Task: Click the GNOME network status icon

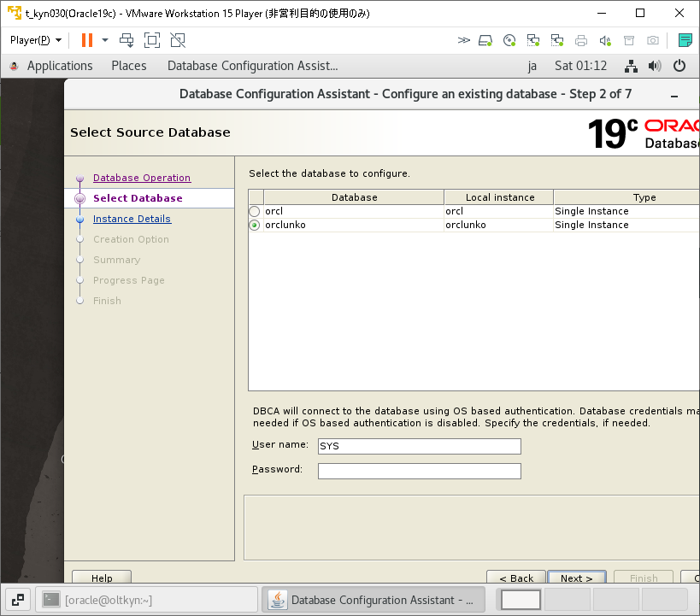Action: tap(631, 66)
